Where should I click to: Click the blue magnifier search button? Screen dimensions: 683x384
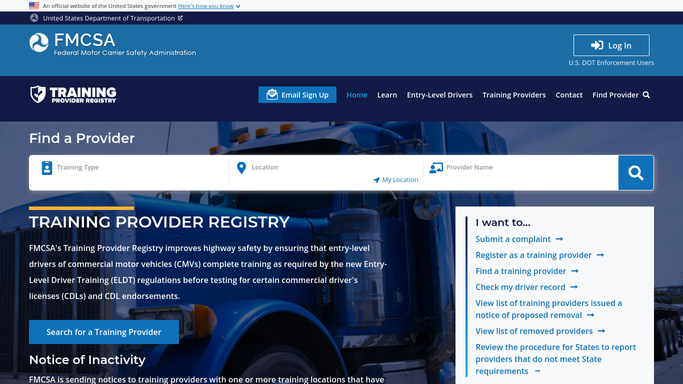click(636, 173)
